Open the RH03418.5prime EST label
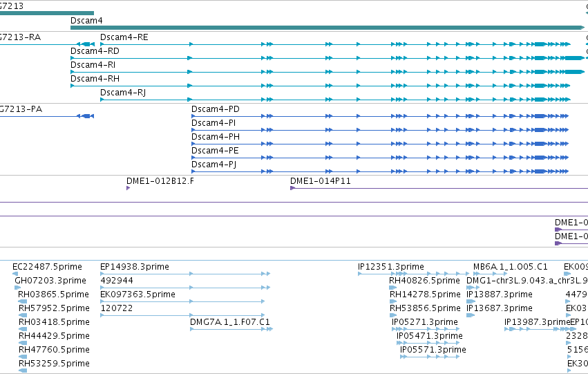 tap(55, 322)
